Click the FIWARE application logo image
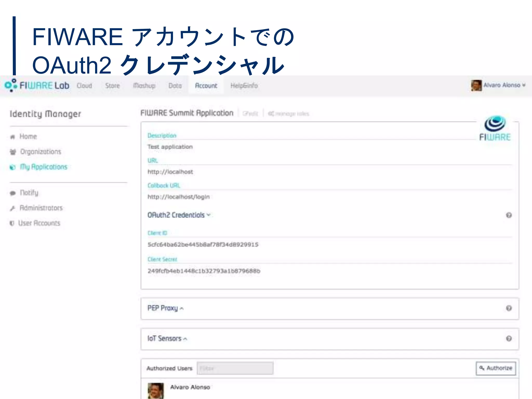Screen dimensions: 532x399 (x=495, y=128)
